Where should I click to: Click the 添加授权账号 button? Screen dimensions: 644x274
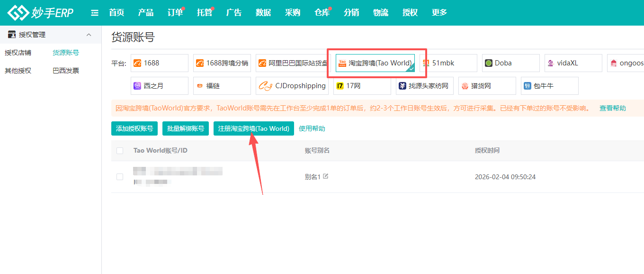pyautogui.click(x=134, y=128)
